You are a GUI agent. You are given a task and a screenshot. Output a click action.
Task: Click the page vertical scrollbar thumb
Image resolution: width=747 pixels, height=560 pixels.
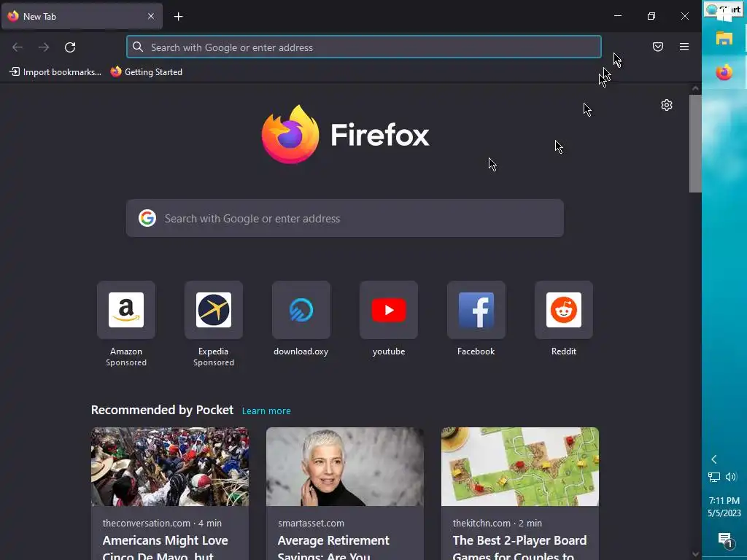pos(695,144)
